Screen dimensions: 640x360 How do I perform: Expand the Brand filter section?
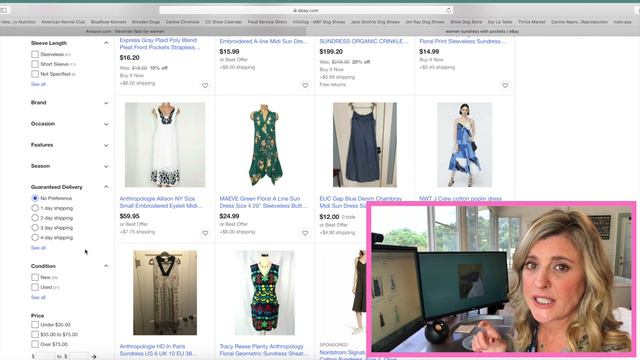coord(106,103)
